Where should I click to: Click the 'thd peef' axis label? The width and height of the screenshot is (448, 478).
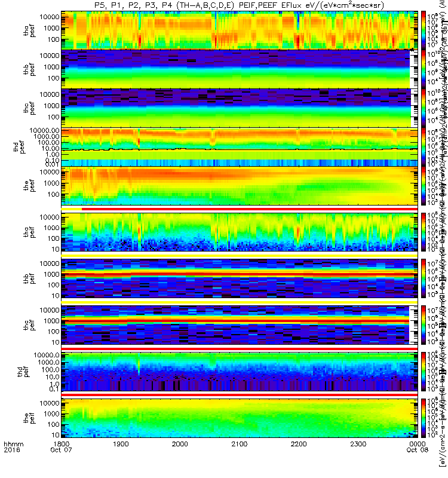pyautogui.click(x=19, y=147)
